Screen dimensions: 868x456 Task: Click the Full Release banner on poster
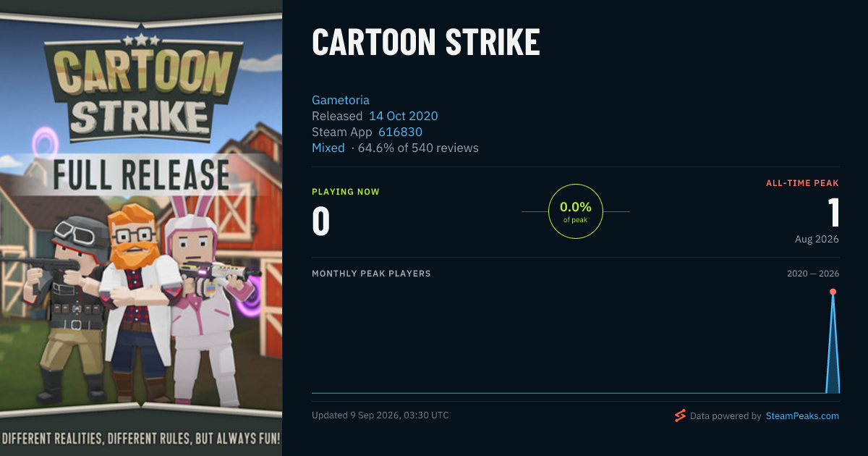point(141,175)
